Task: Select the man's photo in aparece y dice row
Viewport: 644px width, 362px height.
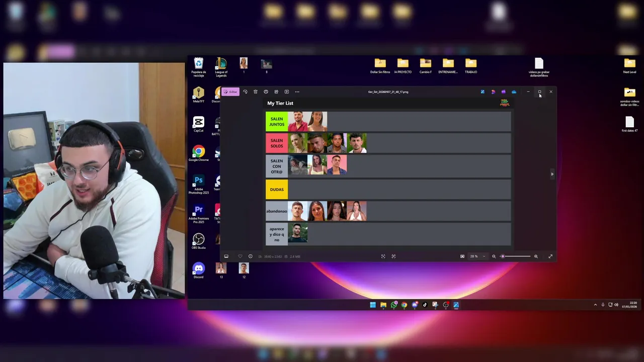Action: [x=297, y=233]
